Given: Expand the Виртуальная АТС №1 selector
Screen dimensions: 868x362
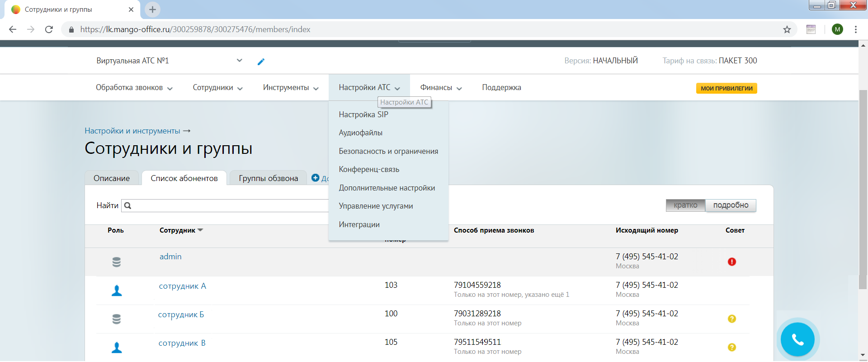Looking at the screenshot, I should 239,61.
